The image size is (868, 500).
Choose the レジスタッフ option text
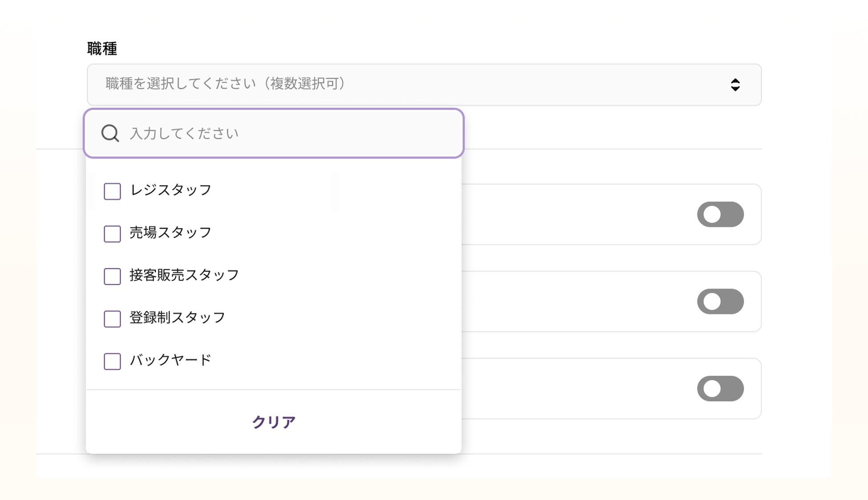(170, 190)
